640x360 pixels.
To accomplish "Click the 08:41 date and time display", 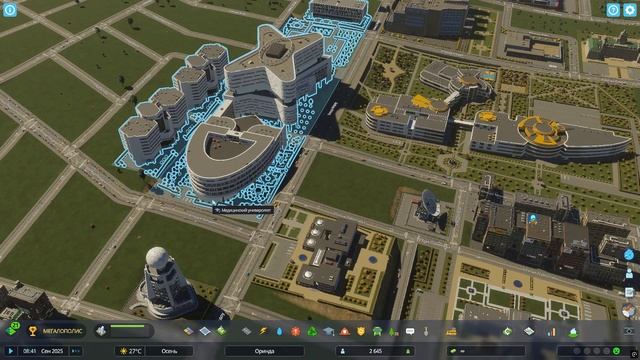I will 44,351.
